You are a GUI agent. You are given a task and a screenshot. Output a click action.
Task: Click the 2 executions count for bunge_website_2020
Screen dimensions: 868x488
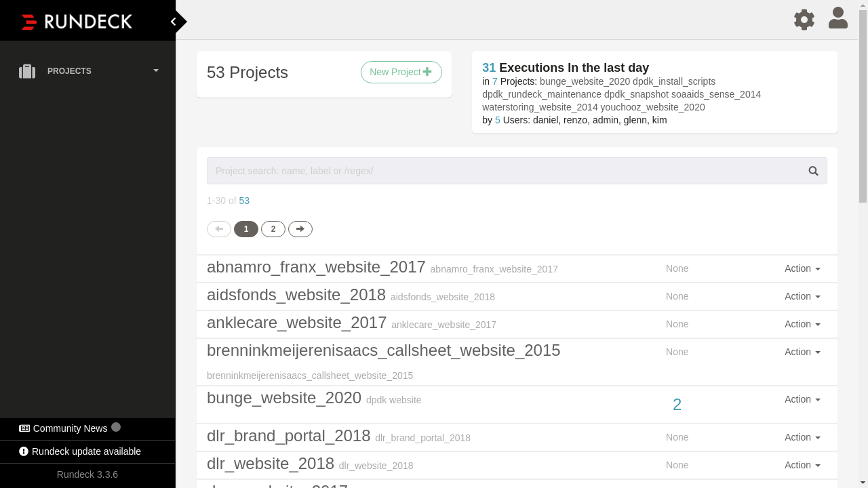677,405
